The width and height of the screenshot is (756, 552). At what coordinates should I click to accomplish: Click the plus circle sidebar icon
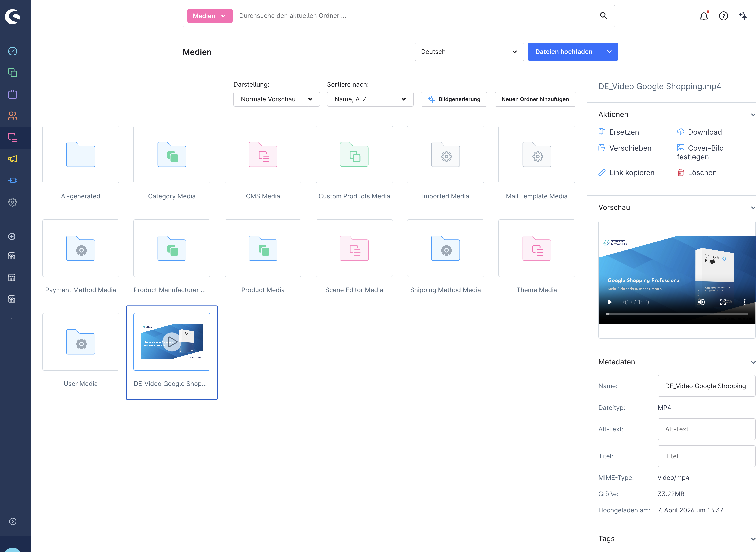coord(12,236)
